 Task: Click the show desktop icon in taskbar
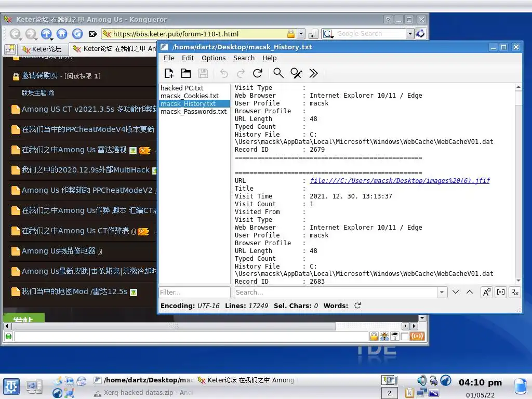(34, 387)
